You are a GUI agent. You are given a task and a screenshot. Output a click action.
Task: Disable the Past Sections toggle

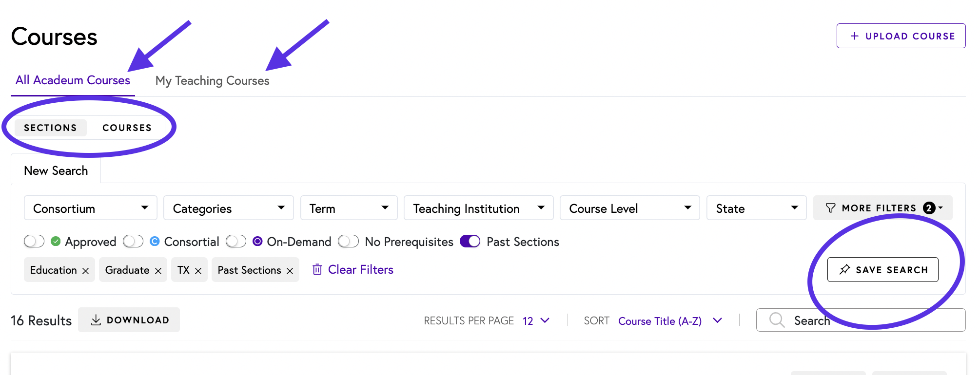(x=470, y=242)
